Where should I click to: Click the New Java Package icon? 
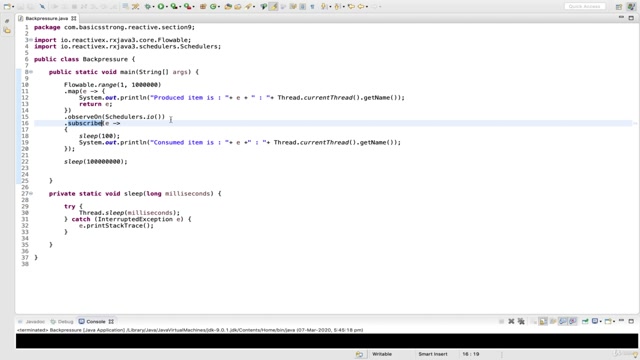pos(202,7)
